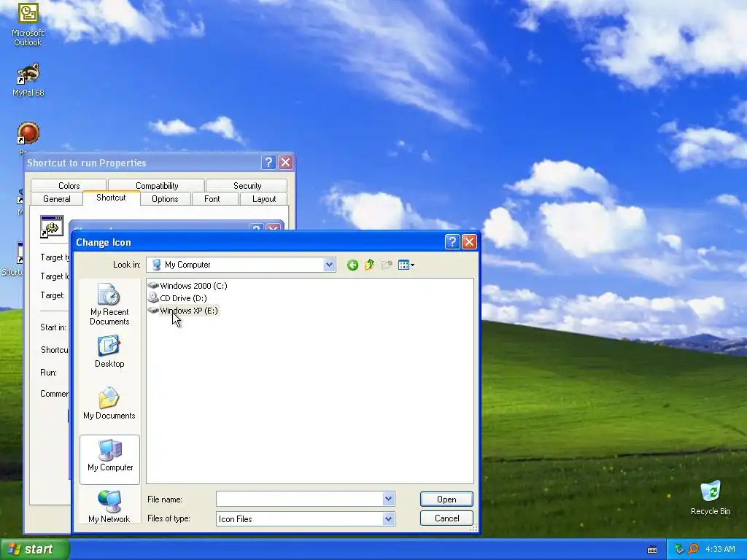Open the Options tab
Screen dimensions: 747x560
(165, 198)
